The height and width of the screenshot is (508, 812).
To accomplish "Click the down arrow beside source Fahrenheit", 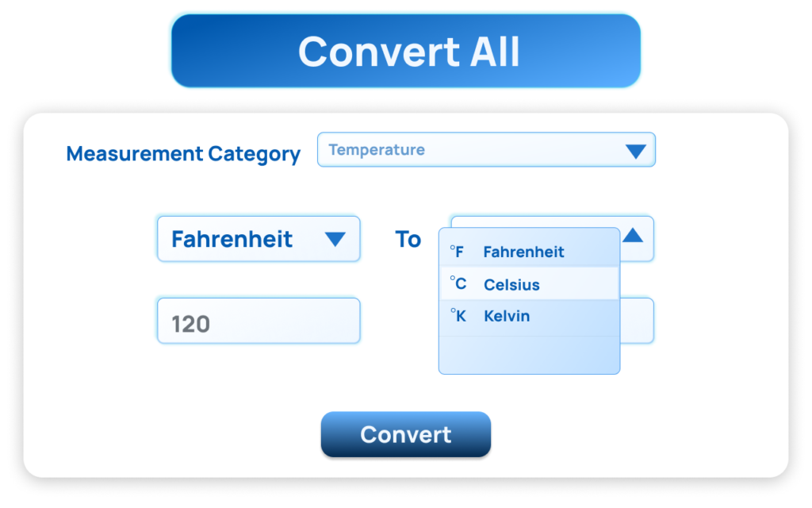I will coord(335,239).
